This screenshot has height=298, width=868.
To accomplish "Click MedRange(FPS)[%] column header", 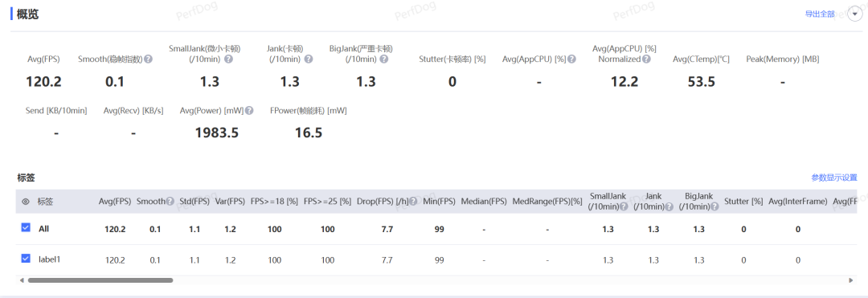I will 547,202.
